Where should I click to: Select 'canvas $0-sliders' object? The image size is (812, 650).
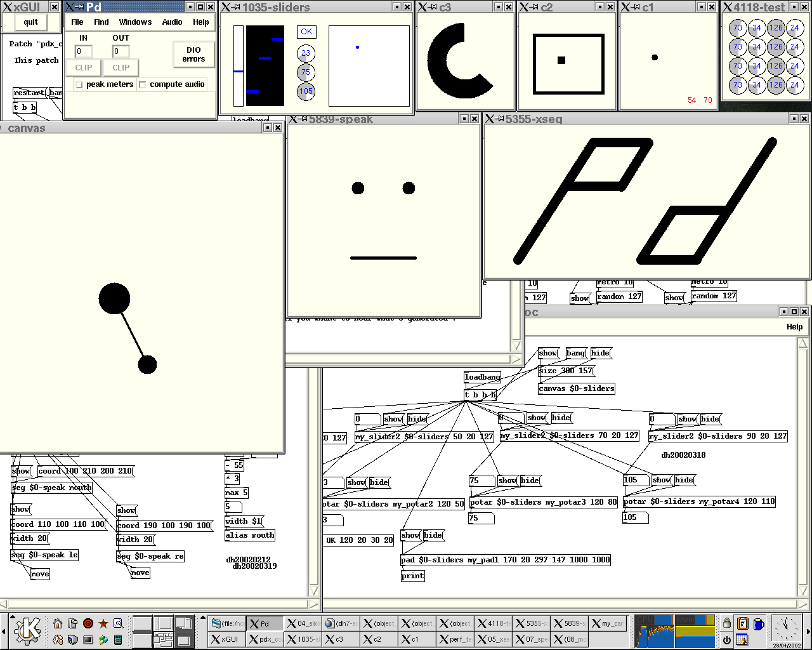pyautogui.click(x=577, y=388)
